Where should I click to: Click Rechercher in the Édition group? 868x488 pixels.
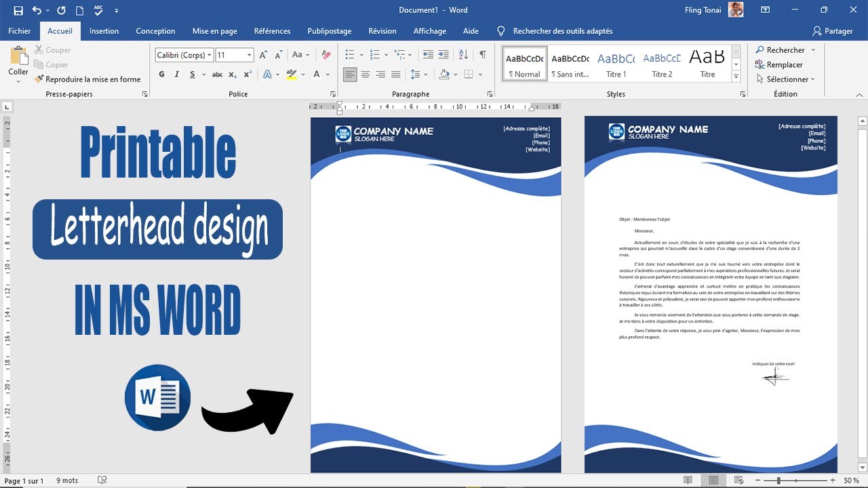point(780,50)
